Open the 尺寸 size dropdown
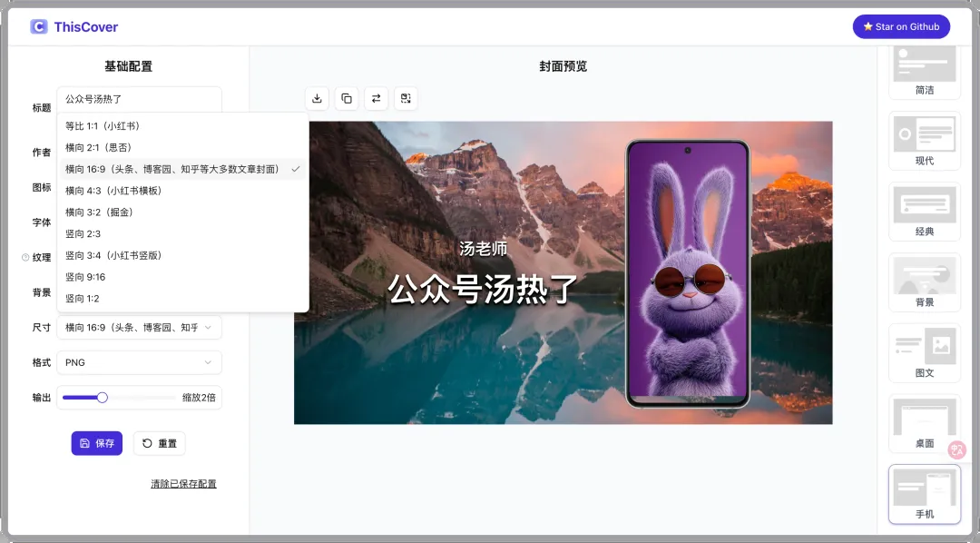The image size is (980, 543). 139,328
